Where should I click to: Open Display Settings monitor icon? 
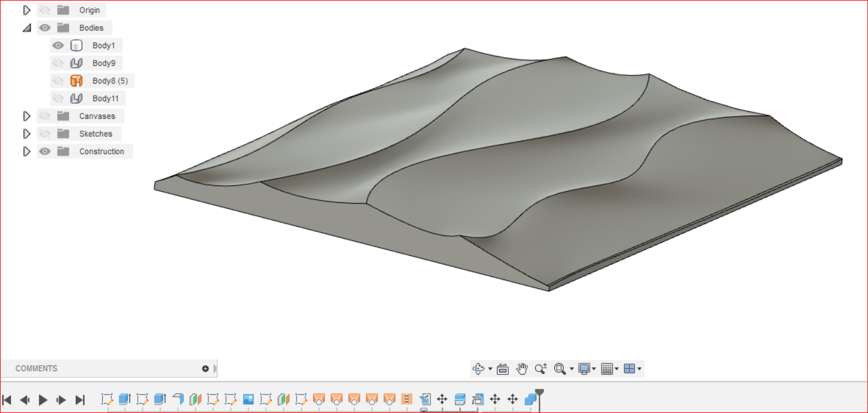coord(584,369)
